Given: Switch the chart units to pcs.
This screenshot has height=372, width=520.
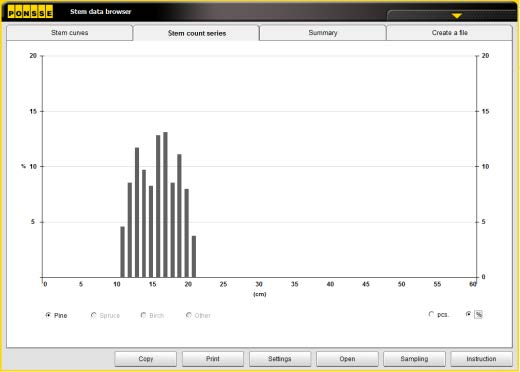Looking at the screenshot, I should coord(431,314).
